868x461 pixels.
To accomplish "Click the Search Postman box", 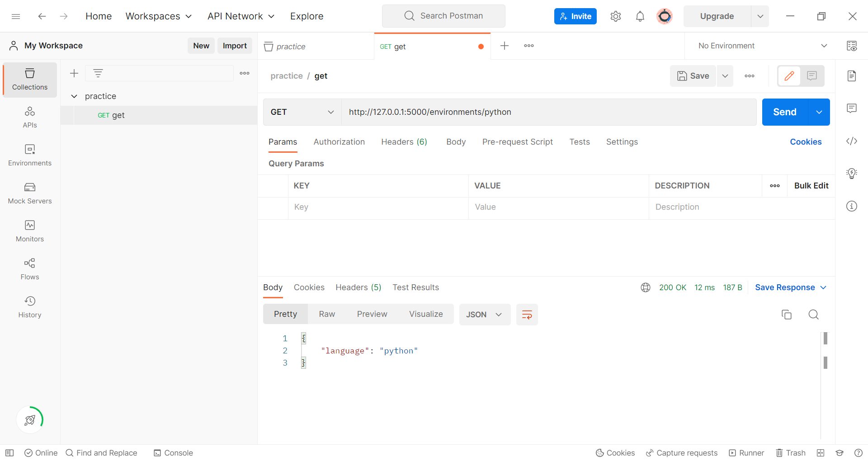I will (x=443, y=16).
